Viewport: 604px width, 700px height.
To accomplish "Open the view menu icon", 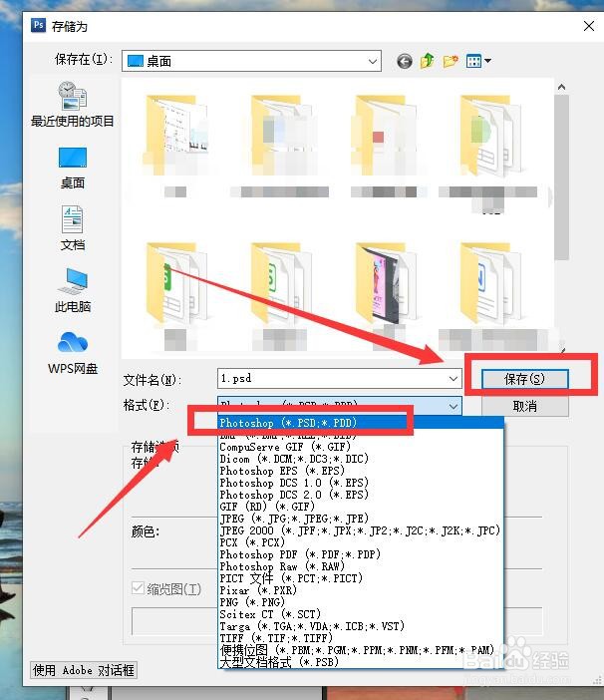I will pyautogui.click(x=478, y=61).
